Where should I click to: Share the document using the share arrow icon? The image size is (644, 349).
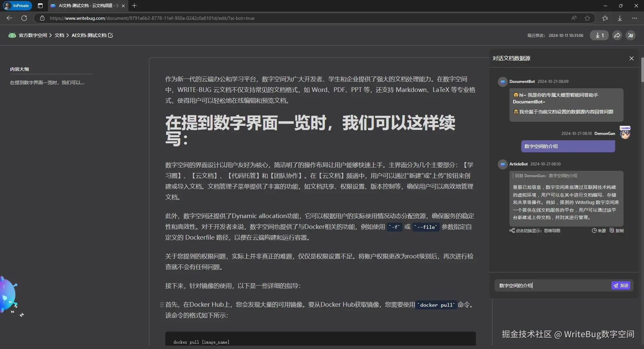pyautogui.click(x=617, y=35)
